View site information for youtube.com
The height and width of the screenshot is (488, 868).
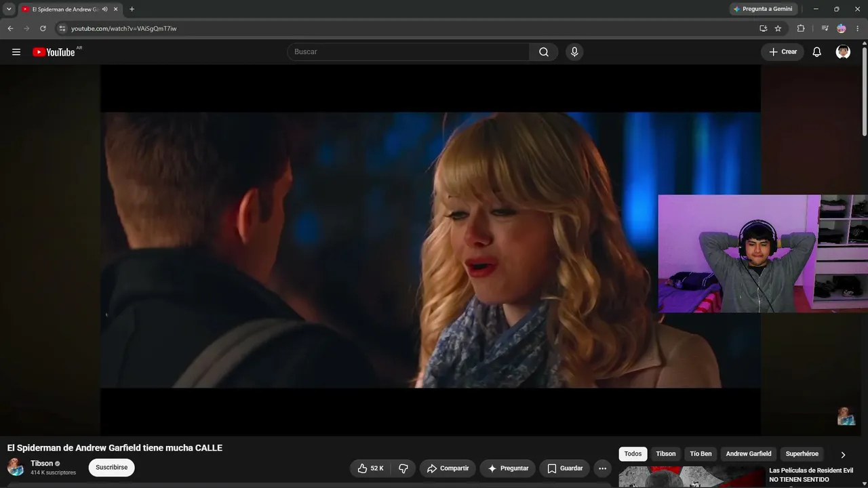tap(62, 28)
